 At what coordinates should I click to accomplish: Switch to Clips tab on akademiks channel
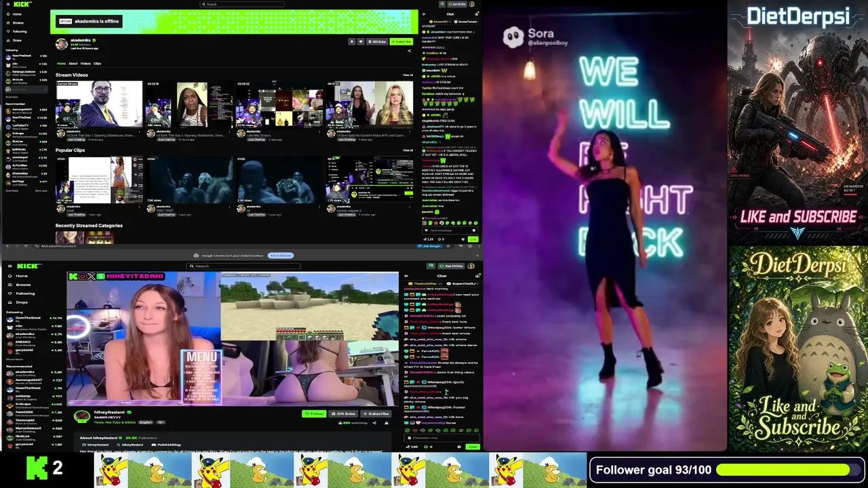(x=97, y=64)
